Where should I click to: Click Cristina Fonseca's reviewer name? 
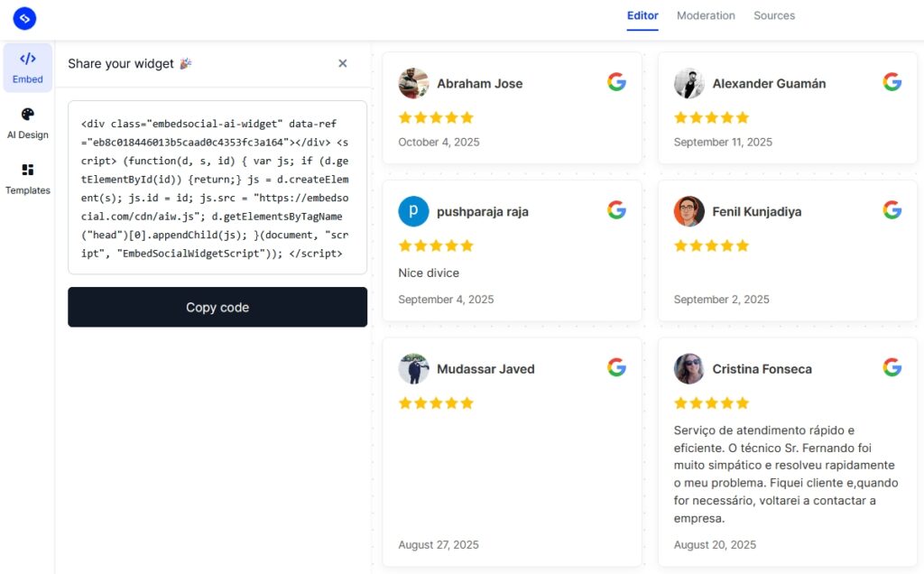762,369
